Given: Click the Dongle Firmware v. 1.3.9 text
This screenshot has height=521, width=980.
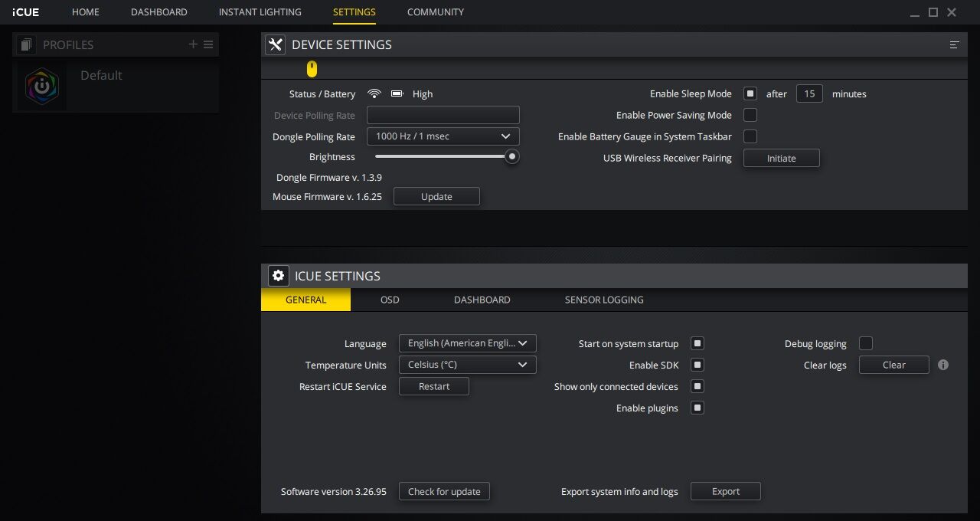Looking at the screenshot, I should point(329,177).
